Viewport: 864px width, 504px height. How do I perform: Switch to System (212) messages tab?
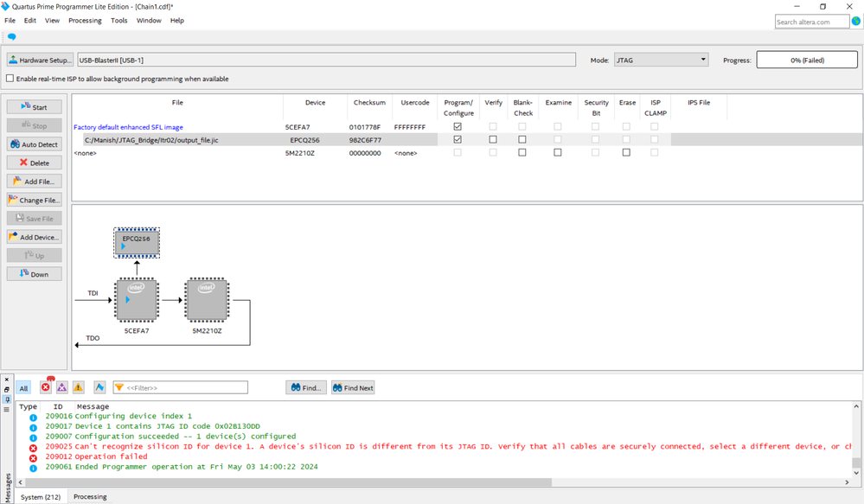point(41,497)
